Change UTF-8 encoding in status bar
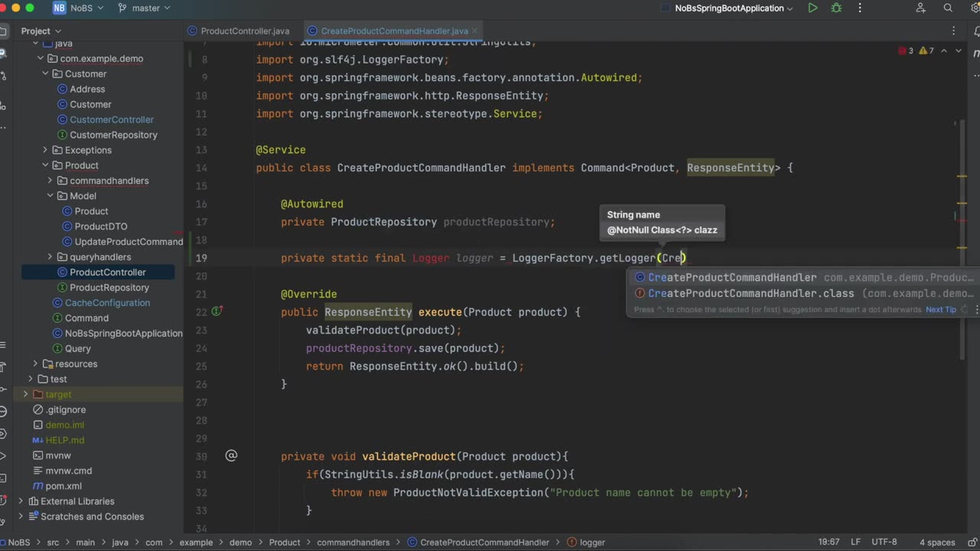Screen dimensions: 980x551 click(884, 542)
